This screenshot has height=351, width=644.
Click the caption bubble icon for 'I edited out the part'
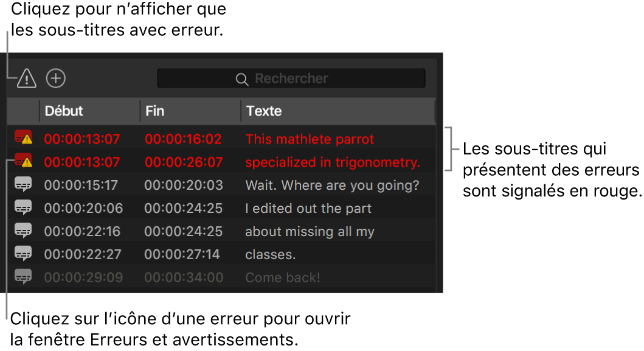[x=23, y=208]
